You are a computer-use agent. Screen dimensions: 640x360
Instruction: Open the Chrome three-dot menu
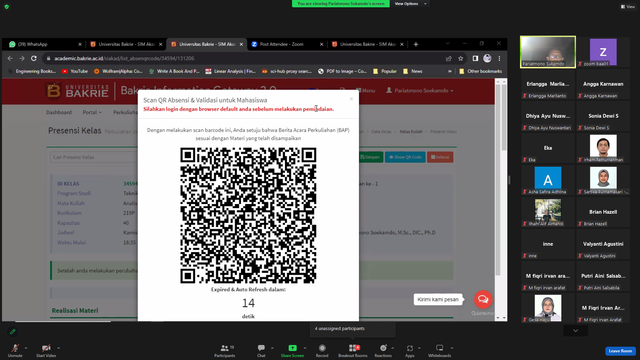pyautogui.click(x=499, y=58)
